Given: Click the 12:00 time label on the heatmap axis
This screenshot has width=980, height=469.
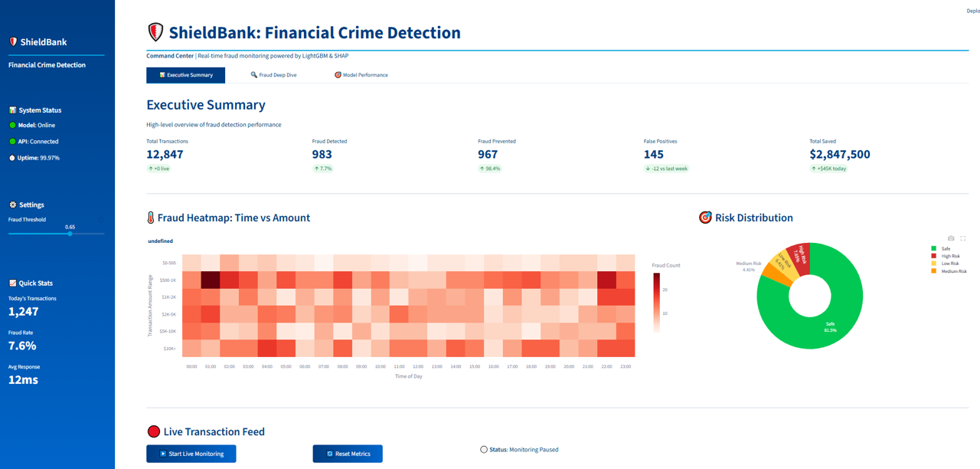Looking at the screenshot, I should [x=418, y=367].
